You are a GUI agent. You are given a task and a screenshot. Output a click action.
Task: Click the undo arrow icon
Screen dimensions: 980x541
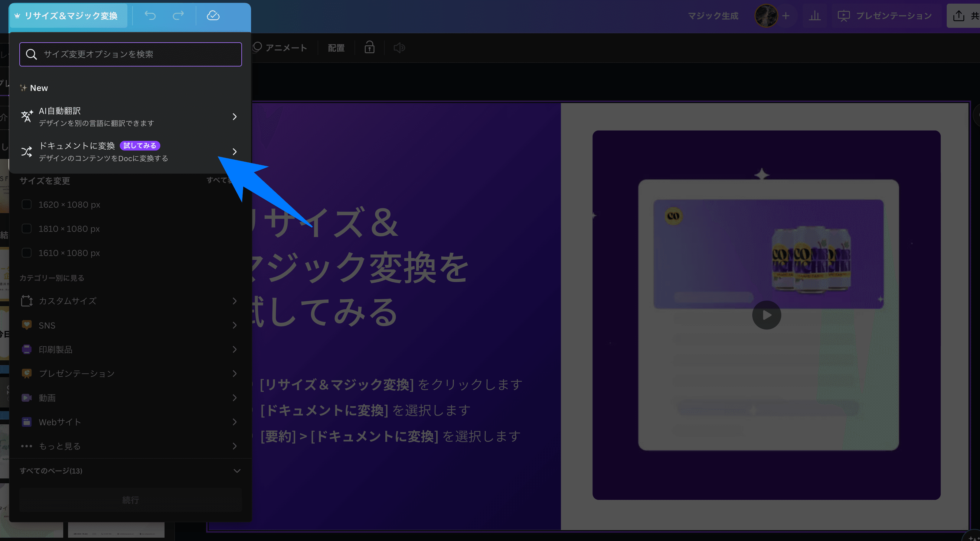(x=150, y=16)
